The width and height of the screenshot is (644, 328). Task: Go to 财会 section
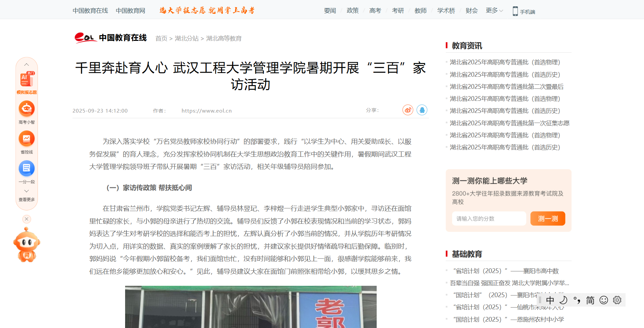coord(472,11)
